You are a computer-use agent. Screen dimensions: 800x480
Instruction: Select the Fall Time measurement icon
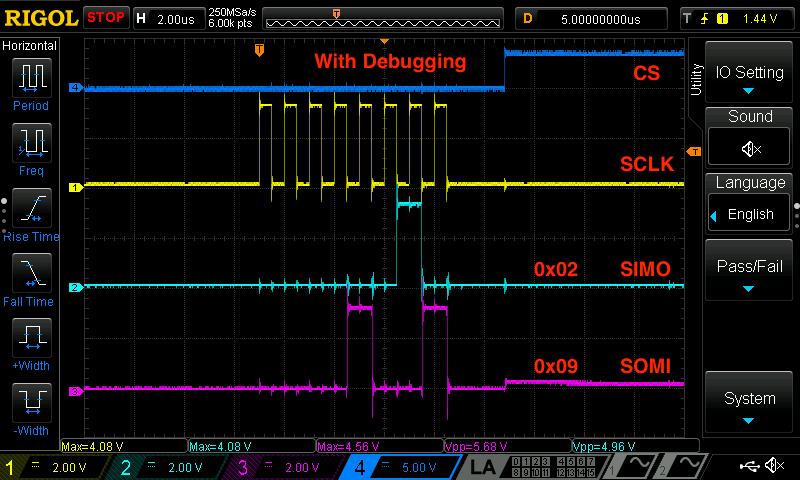pos(32,273)
